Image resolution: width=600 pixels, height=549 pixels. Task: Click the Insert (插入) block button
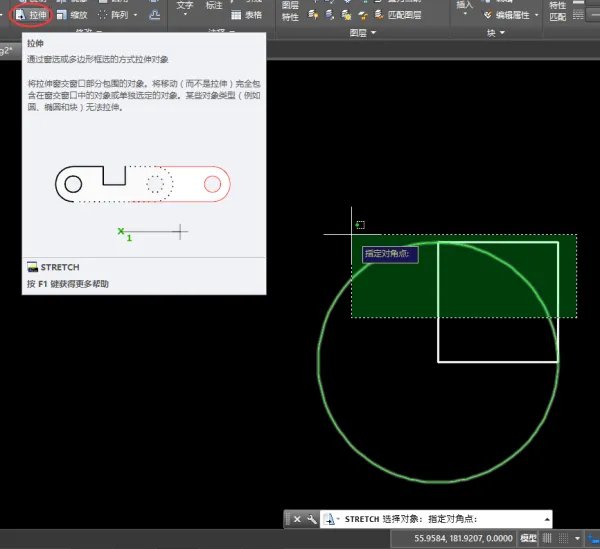click(x=465, y=6)
